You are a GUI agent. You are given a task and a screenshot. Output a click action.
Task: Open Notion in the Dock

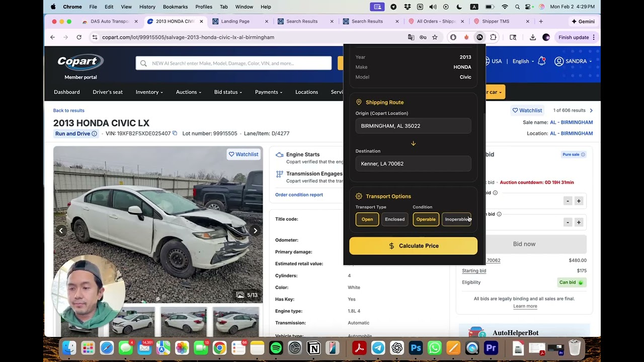coord(313,348)
